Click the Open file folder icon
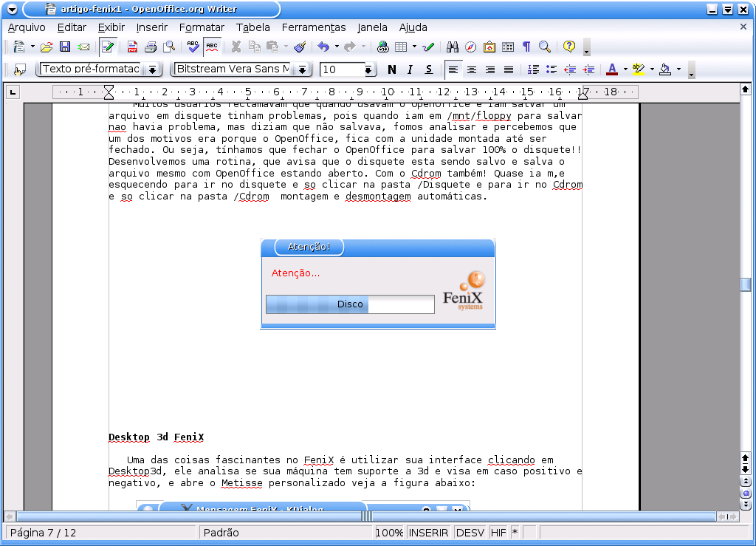 coord(47,47)
